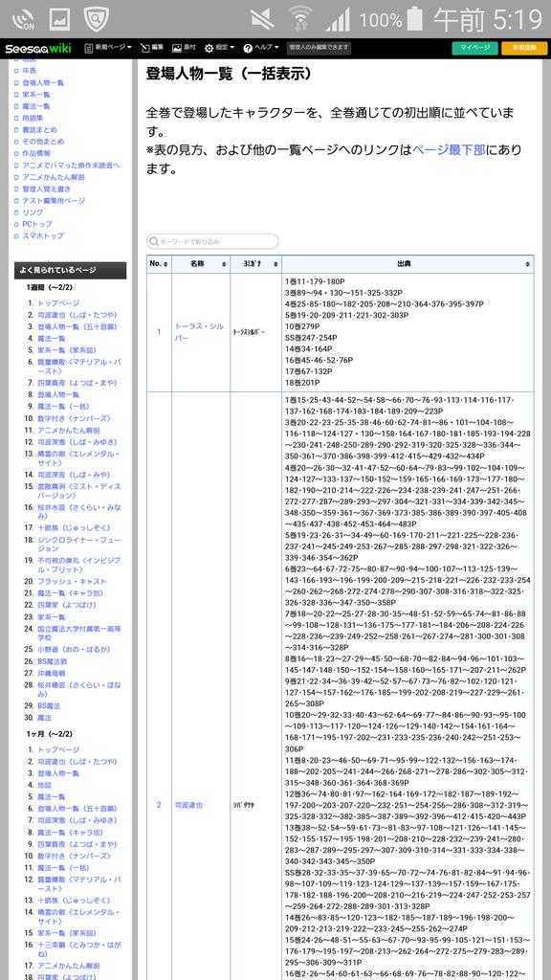This screenshot has height=980, width=551.
Task: Open トップページ in the 1ヶ月 ranking
Action: [58, 750]
